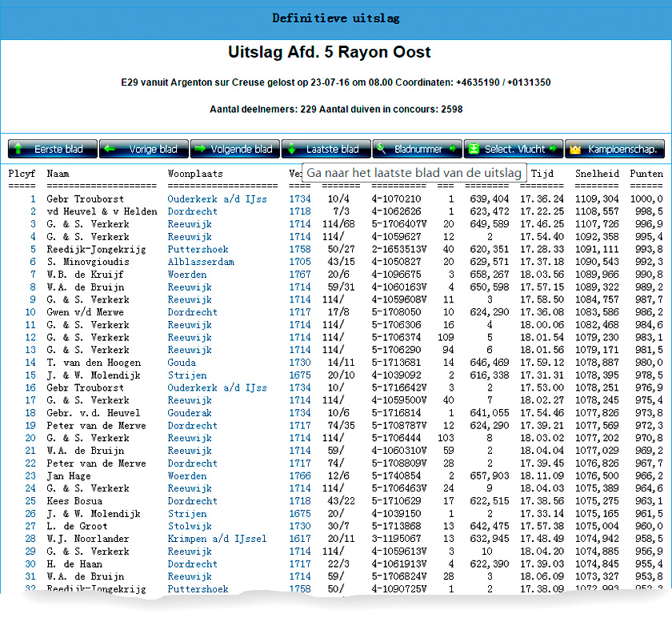Click club number 1734 in row 1
672x622 pixels.
click(x=300, y=199)
